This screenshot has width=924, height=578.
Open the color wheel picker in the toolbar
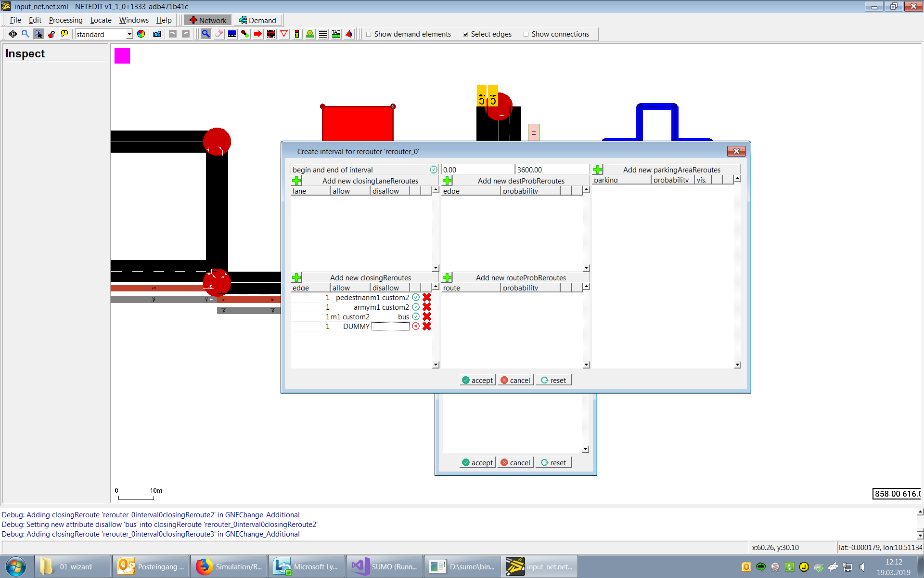tap(141, 34)
